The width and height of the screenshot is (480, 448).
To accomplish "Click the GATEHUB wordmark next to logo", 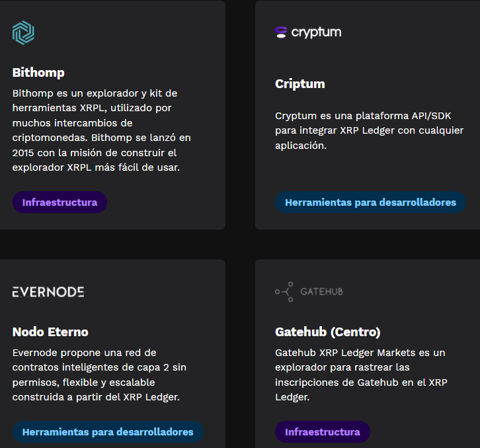I will (321, 292).
